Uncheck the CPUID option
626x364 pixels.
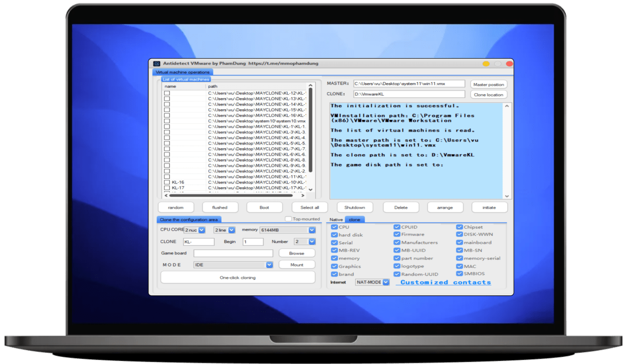pos(397,227)
